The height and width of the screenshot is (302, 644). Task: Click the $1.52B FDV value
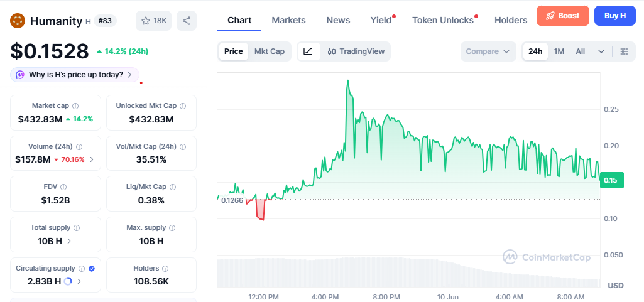point(55,200)
